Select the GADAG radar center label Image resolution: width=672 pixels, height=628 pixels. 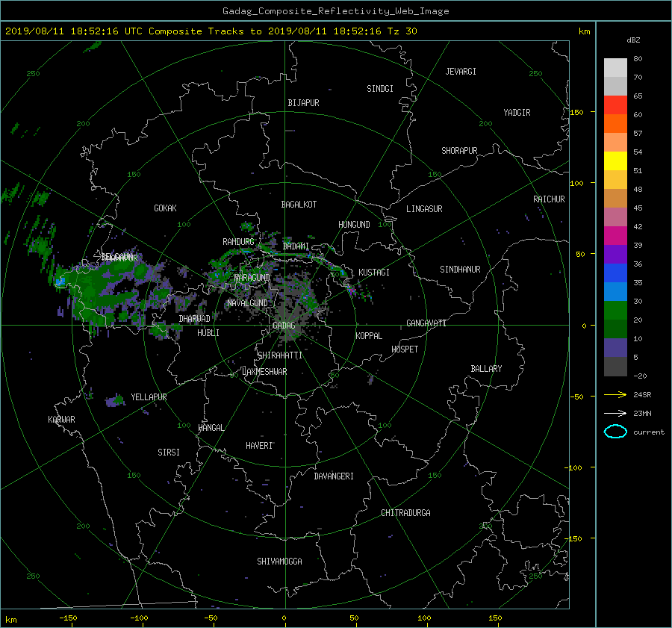[x=284, y=326]
